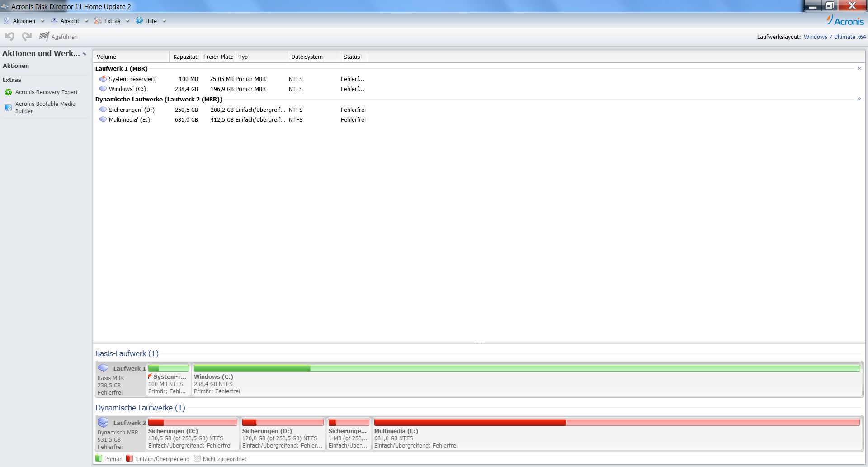Viewport: 868px width, 467px height.
Task: Sort by the Freier Platz column header
Action: coord(217,57)
